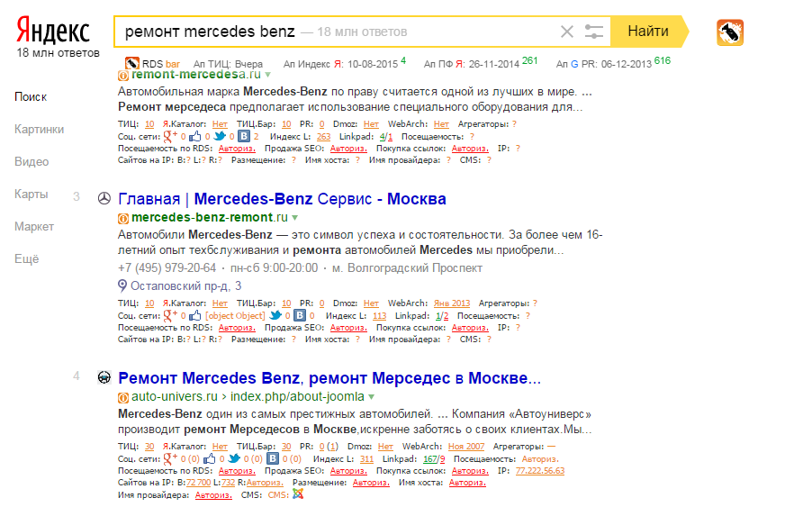Click Индекс L value 263

324,137
